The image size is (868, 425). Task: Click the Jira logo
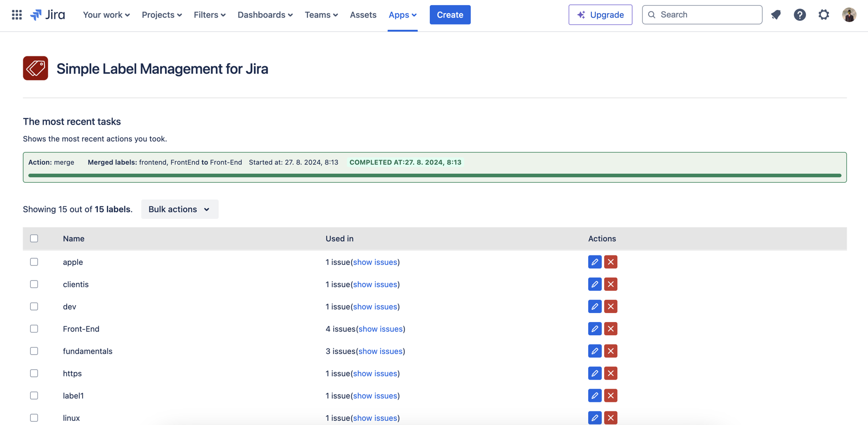(x=48, y=15)
